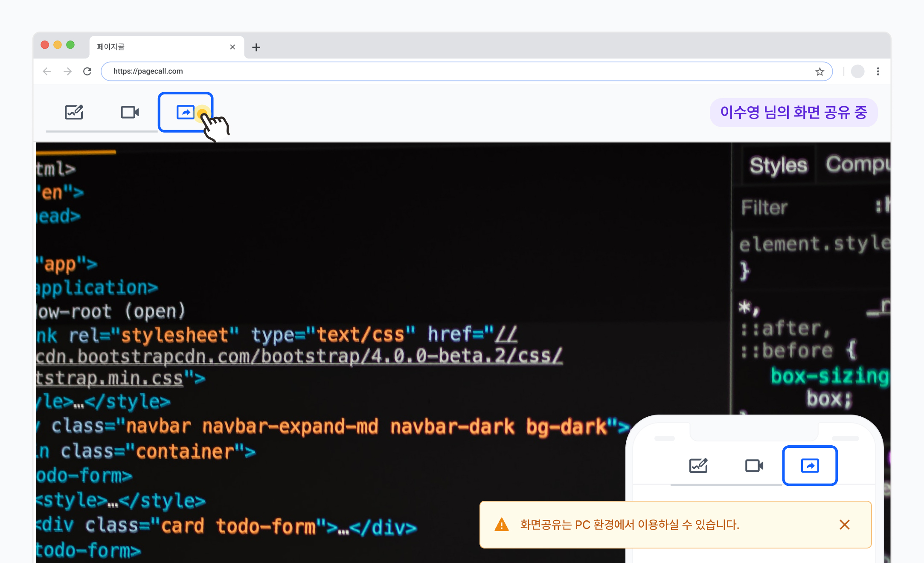Screen dimensions: 924x563
Task: Click the element.style rule text
Action: point(815,244)
